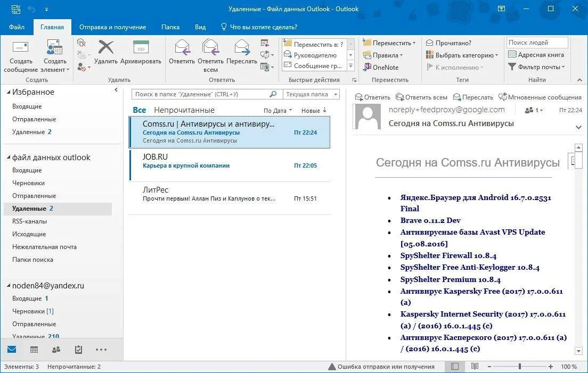588x373 pixels.
Task: Click the Tell me what to do box
Action: click(259, 27)
